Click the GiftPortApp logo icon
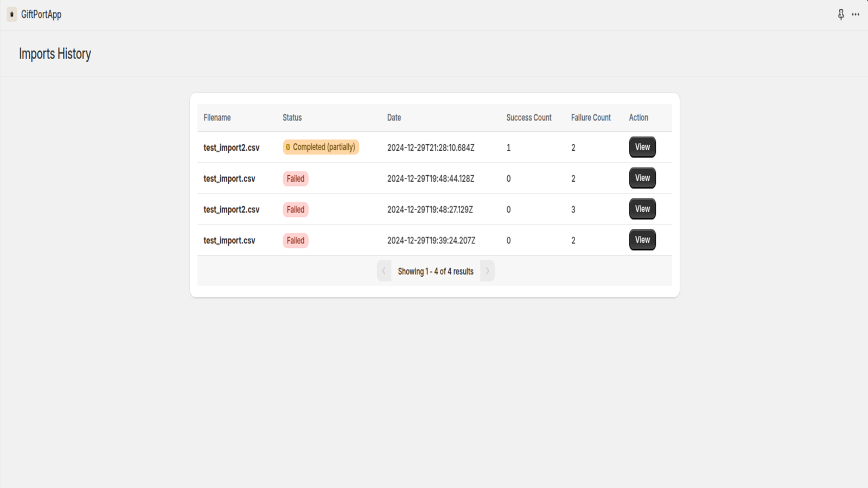The image size is (868, 488). tap(12, 15)
